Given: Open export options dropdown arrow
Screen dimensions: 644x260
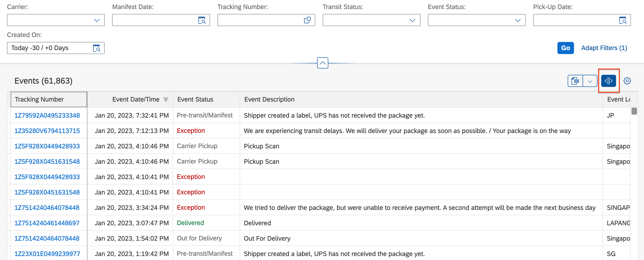Looking at the screenshot, I should click(x=590, y=81).
